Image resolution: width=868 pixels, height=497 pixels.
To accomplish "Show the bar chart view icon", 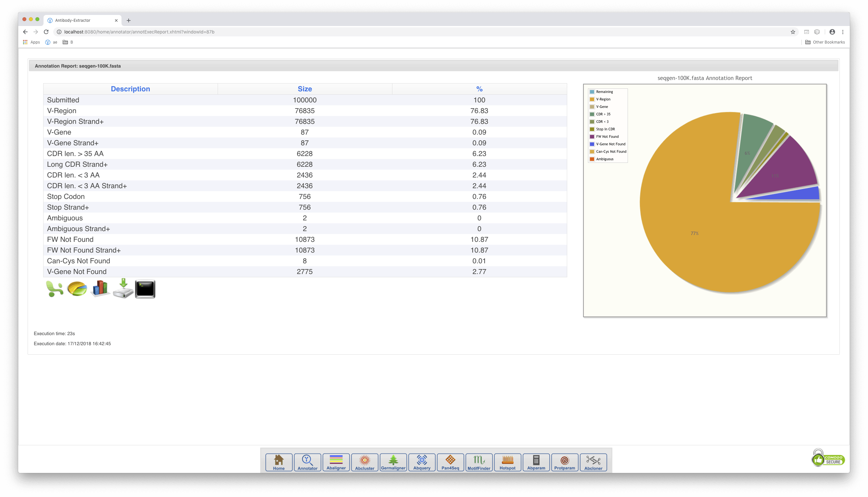I will (100, 289).
